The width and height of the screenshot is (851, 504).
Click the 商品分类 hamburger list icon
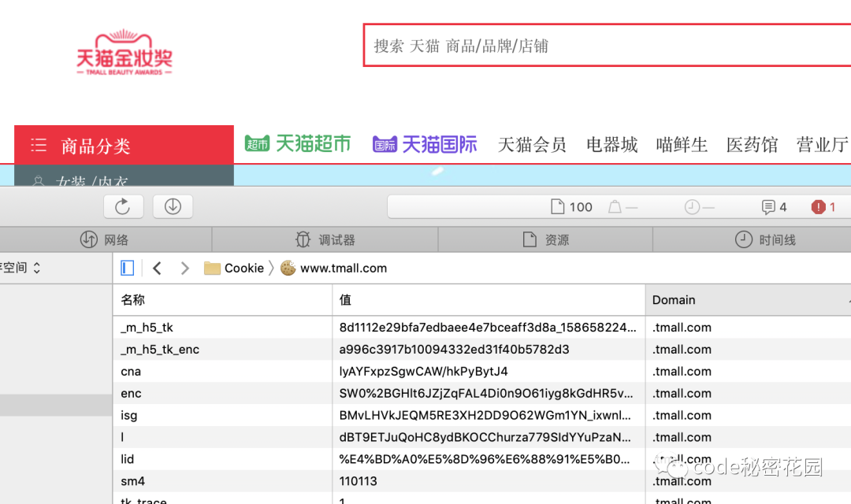point(39,145)
